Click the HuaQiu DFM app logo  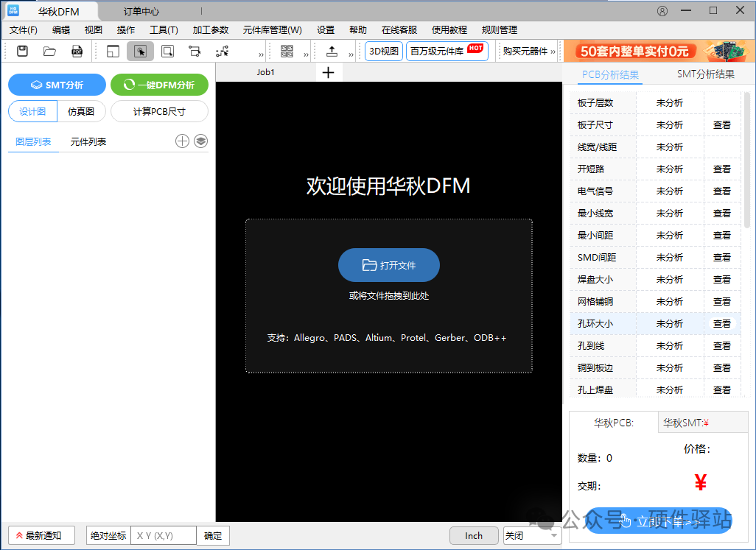click(x=13, y=10)
